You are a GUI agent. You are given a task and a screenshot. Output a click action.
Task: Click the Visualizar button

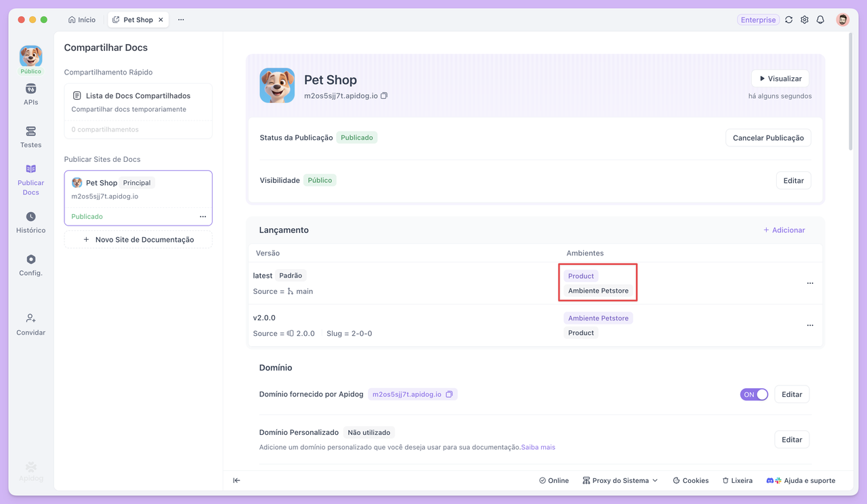780,79
